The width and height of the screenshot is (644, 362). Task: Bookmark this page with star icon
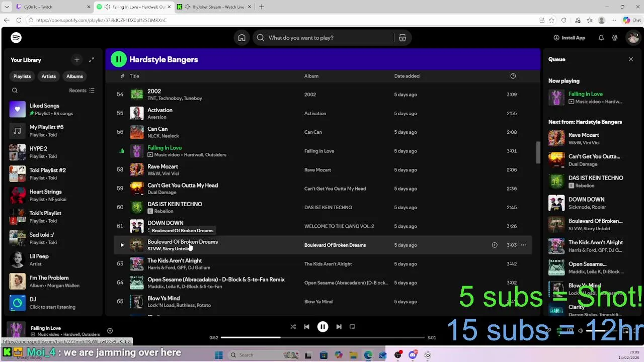tap(552, 20)
